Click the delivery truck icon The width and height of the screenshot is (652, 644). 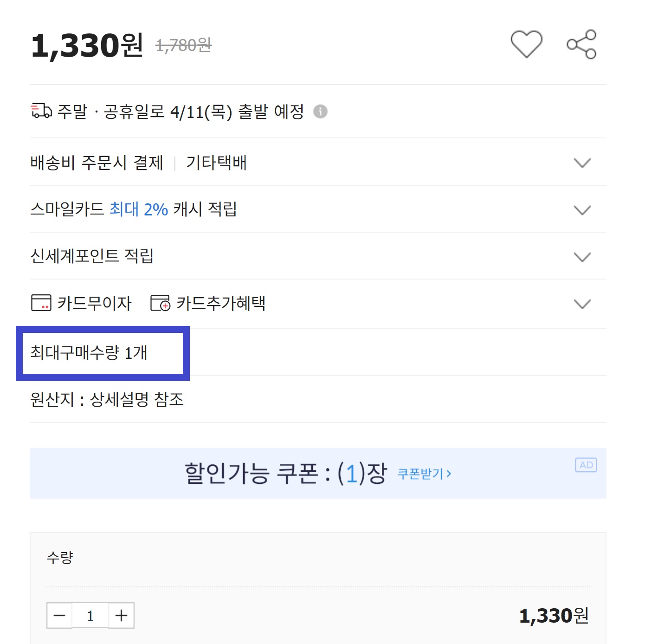pyautogui.click(x=41, y=111)
